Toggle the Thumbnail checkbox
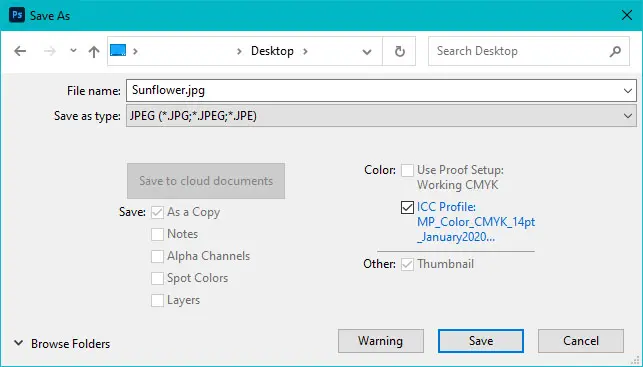Viewport: 643px width, 367px height. [407, 264]
